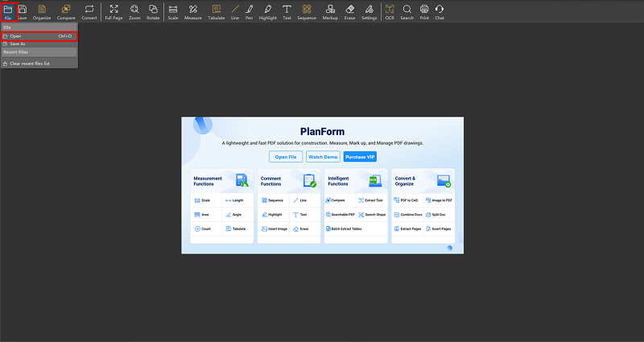644x342 pixels.
Task: Open Settings from the toolbar
Action: click(369, 12)
